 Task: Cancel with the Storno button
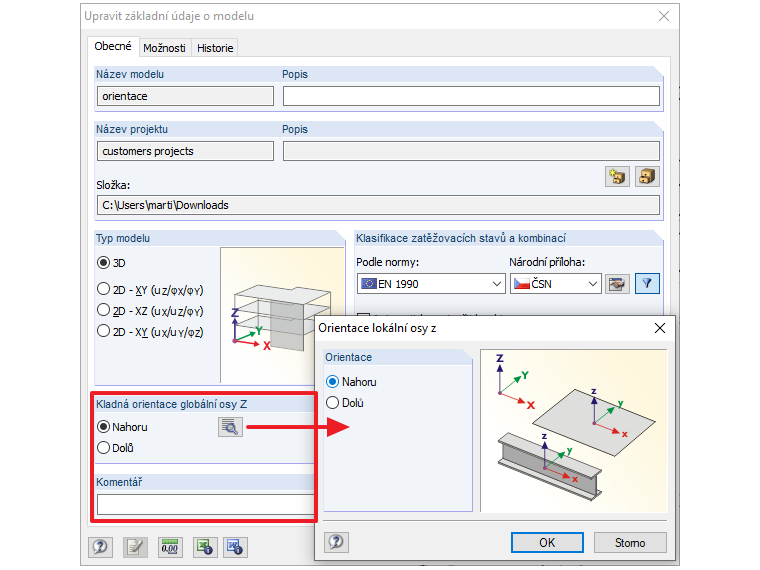click(x=630, y=542)
